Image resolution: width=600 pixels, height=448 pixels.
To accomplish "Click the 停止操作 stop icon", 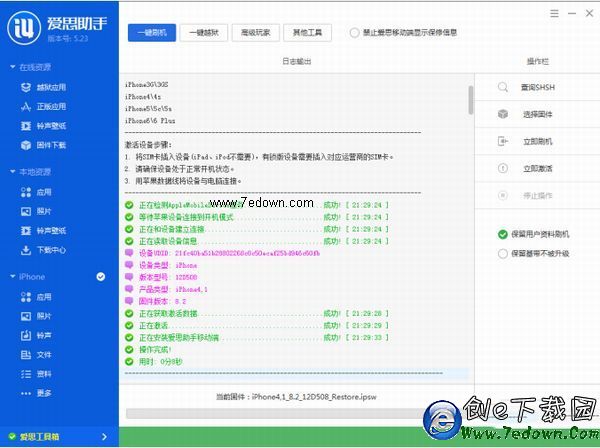I will (x=503, y=195).
